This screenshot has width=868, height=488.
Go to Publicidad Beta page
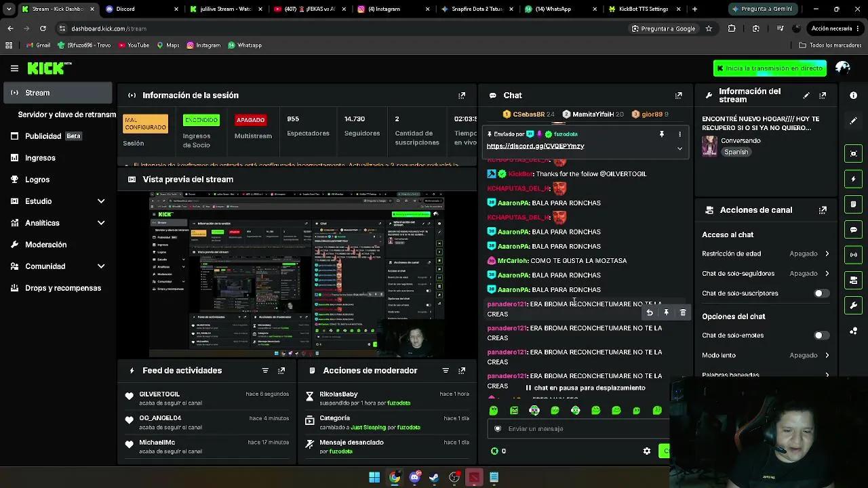(x=58, y=136)
